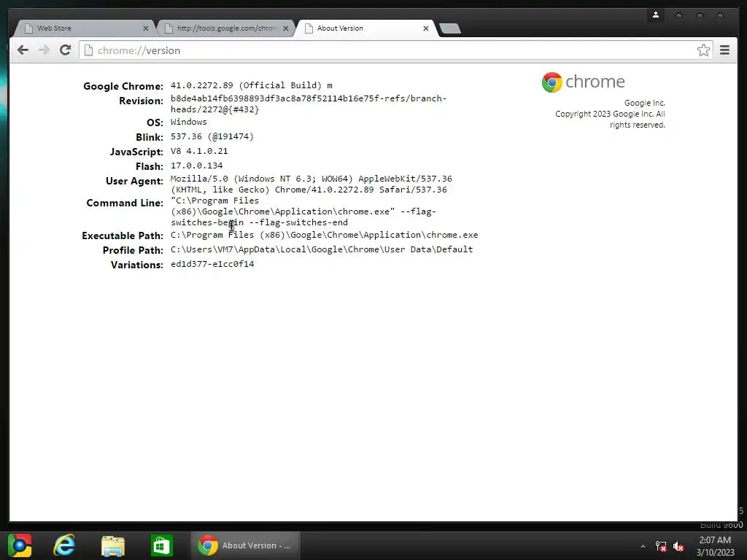The height and width of the screenshot is (560, 747).
Task: Click the Executable Path: label
Action: [123, 236]
